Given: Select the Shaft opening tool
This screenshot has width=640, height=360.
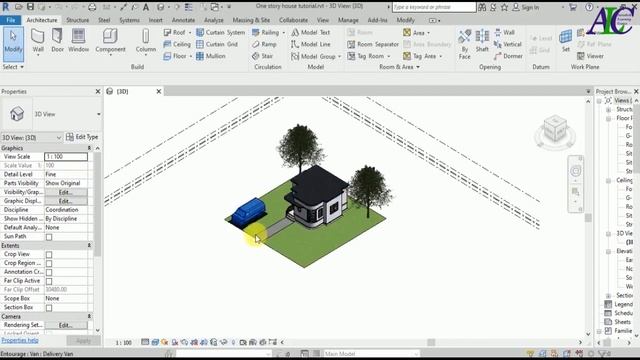Looking at the screenshot, I should pyautogui.click(x=482, y=41).
